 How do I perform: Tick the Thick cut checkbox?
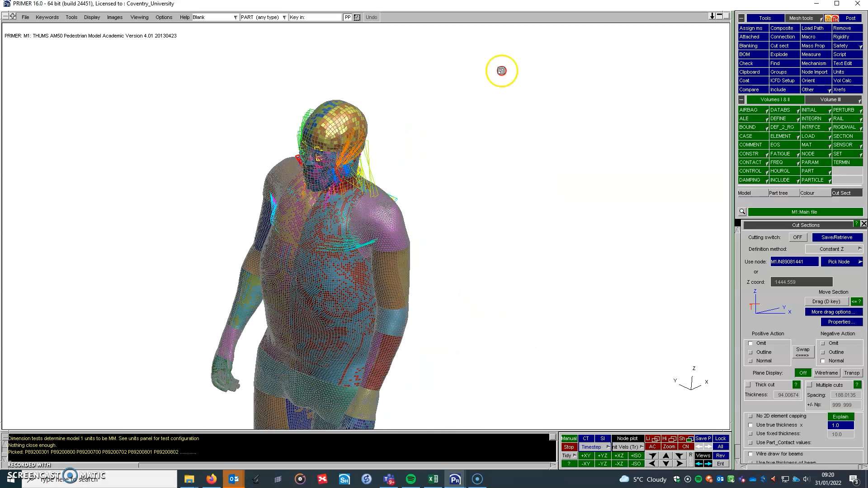(x=748, y=385)
